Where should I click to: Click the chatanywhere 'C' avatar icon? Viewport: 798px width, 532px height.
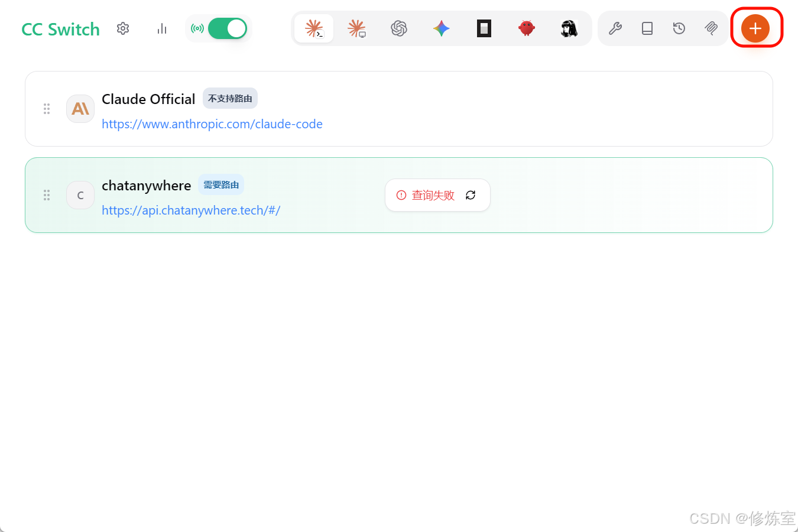click(x=80, y=195)
